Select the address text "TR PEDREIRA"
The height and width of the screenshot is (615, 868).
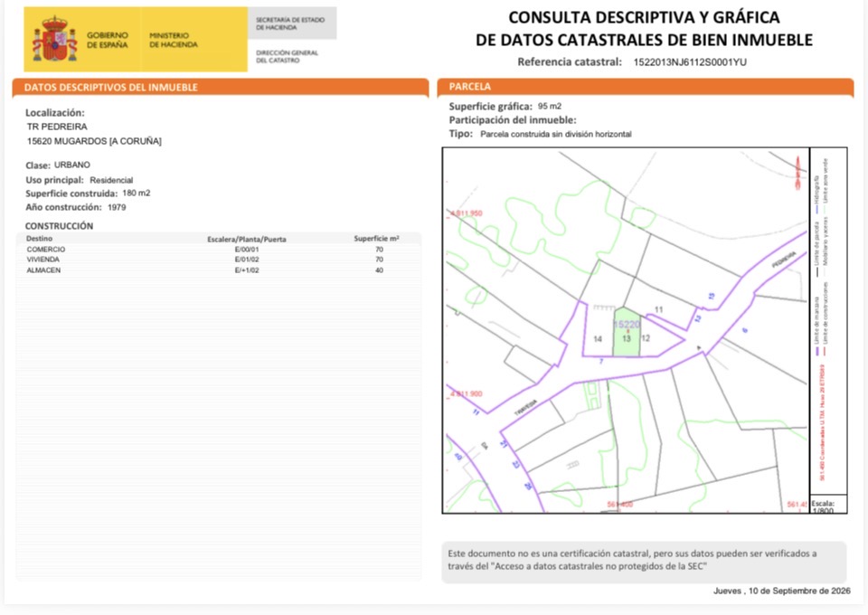pos(57,127)
